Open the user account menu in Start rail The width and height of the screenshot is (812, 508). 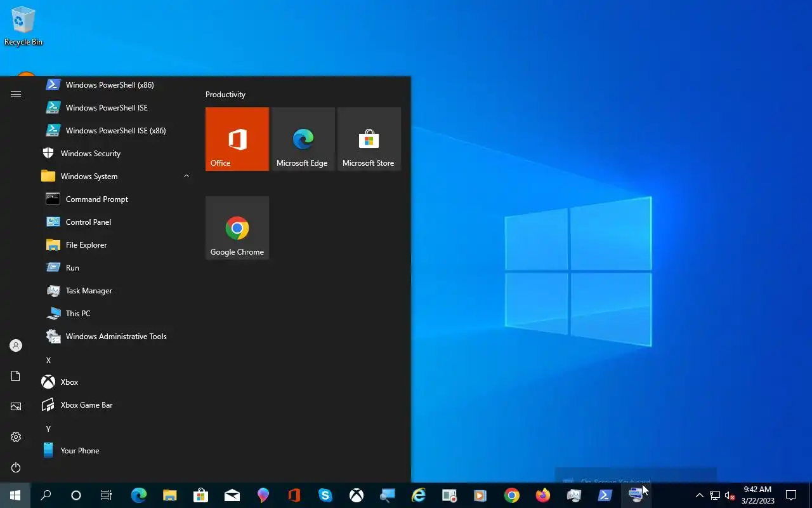click(x=16, y=345)
